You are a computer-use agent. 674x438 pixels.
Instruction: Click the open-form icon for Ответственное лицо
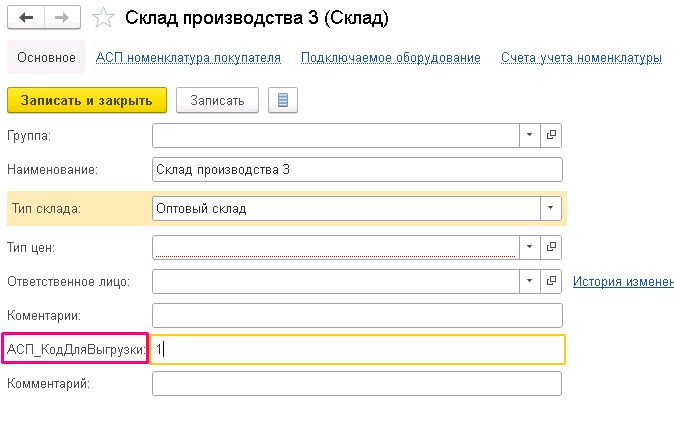[551, 282]
